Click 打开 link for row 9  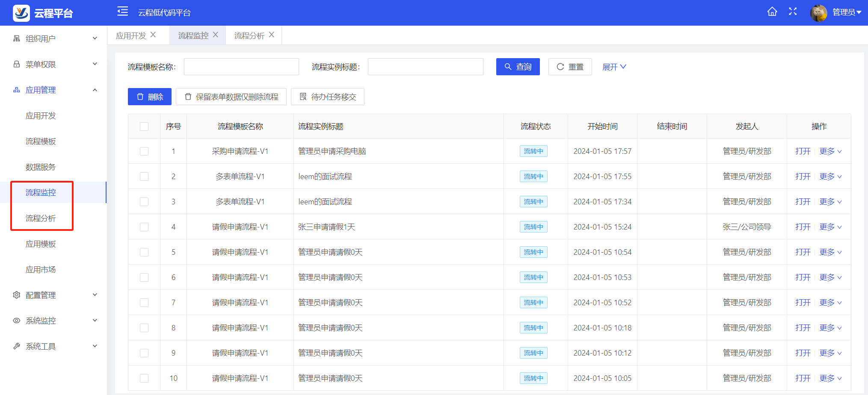point(803,353)
